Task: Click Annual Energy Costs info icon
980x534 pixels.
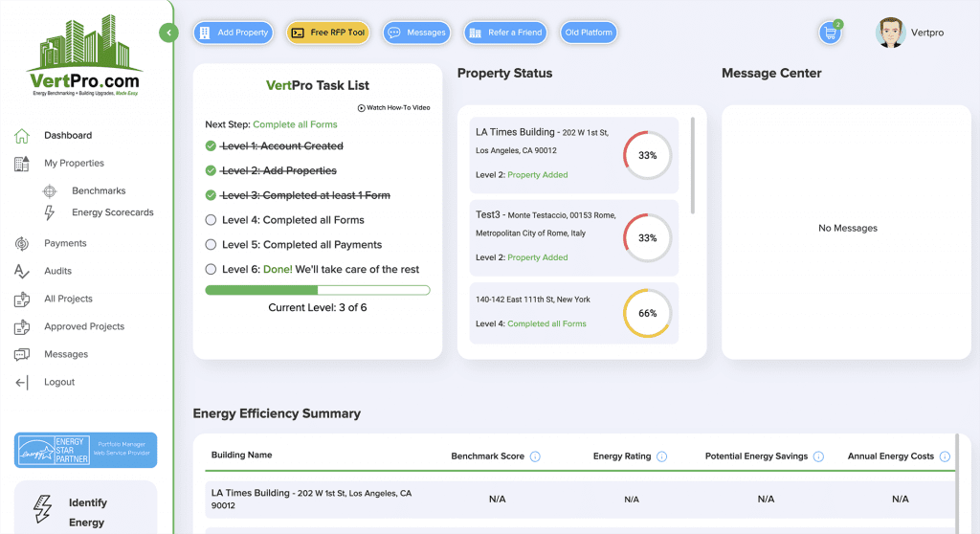Action: (945, 456)
